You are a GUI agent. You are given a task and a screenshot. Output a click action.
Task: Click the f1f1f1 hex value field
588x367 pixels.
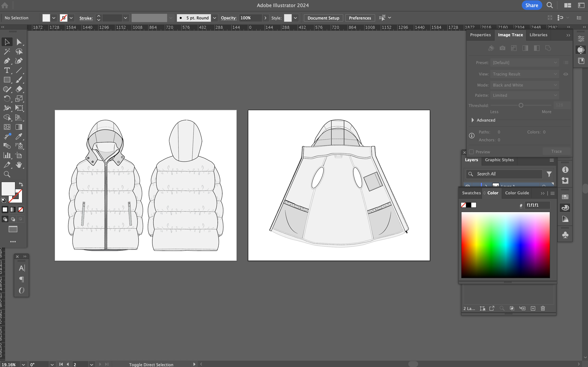(x=538, y=205)
